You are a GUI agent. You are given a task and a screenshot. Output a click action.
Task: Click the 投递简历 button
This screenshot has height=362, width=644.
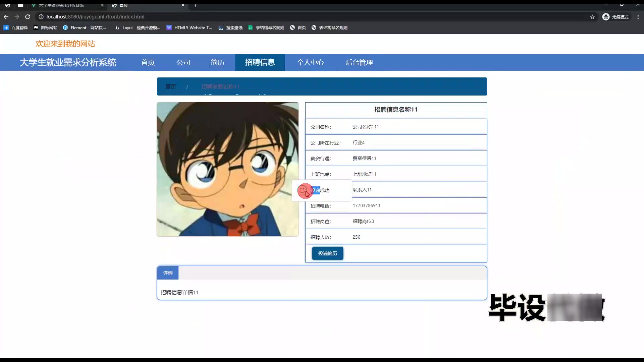327,253
